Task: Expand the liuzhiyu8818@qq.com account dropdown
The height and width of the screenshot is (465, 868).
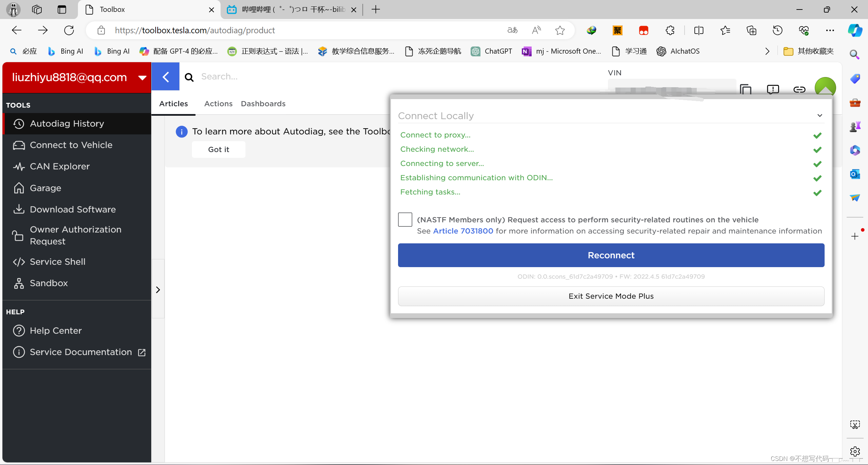Action: 142,78
